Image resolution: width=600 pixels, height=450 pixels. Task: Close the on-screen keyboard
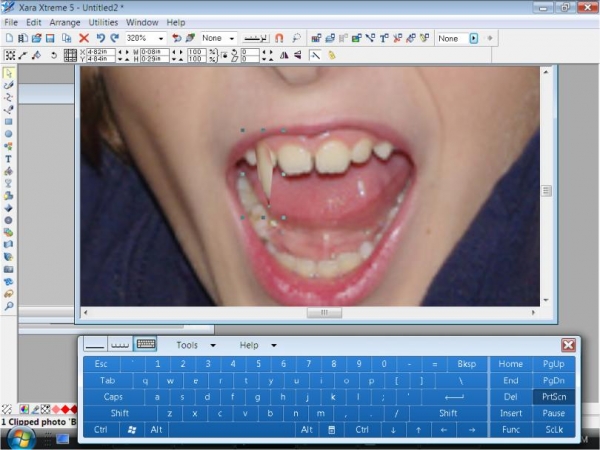568,345
